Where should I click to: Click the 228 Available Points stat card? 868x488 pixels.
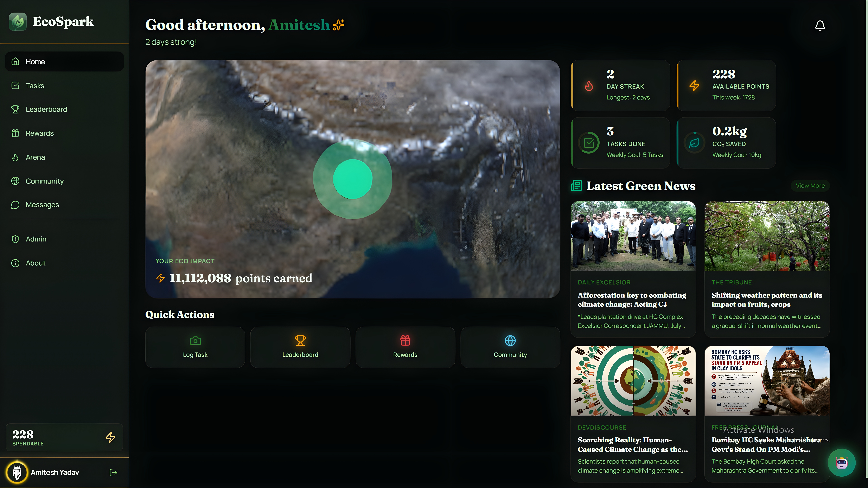pos(726,86)
